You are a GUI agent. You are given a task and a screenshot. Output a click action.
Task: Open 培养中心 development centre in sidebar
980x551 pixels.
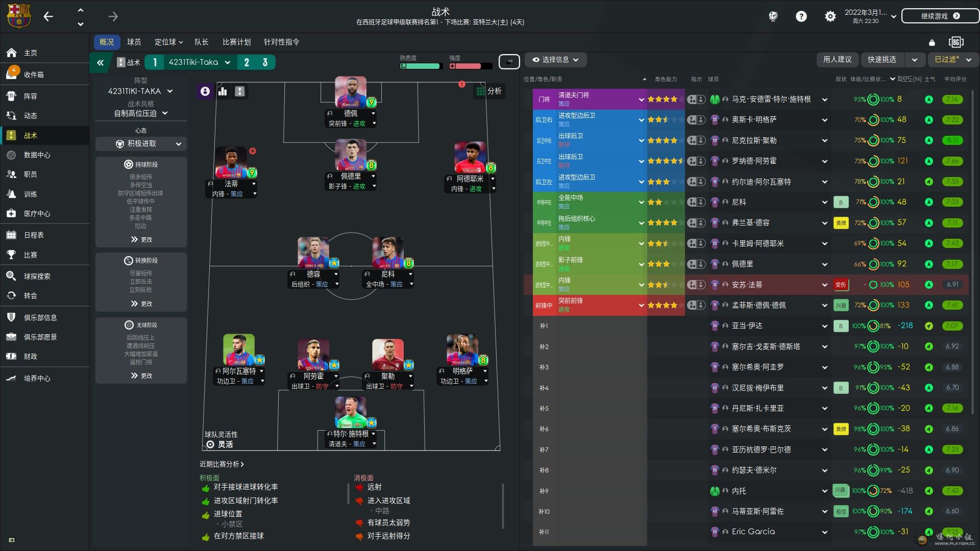coord(45,378)
